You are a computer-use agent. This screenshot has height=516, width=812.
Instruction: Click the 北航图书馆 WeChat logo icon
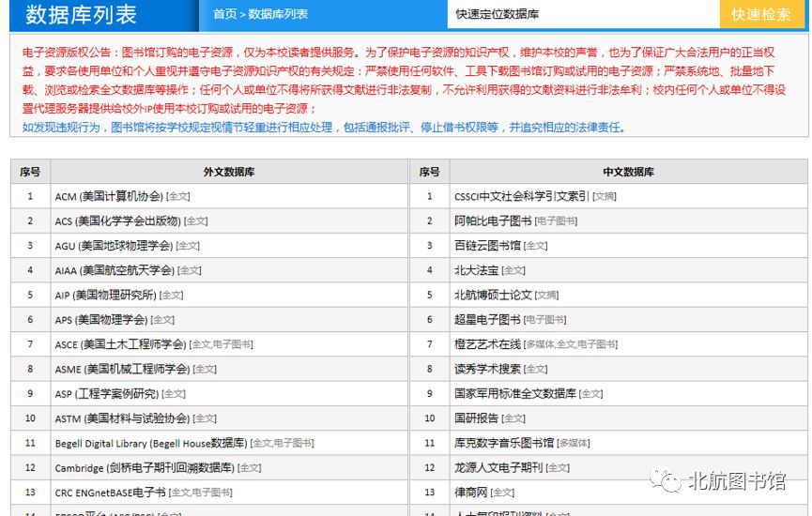click(667, 480)
